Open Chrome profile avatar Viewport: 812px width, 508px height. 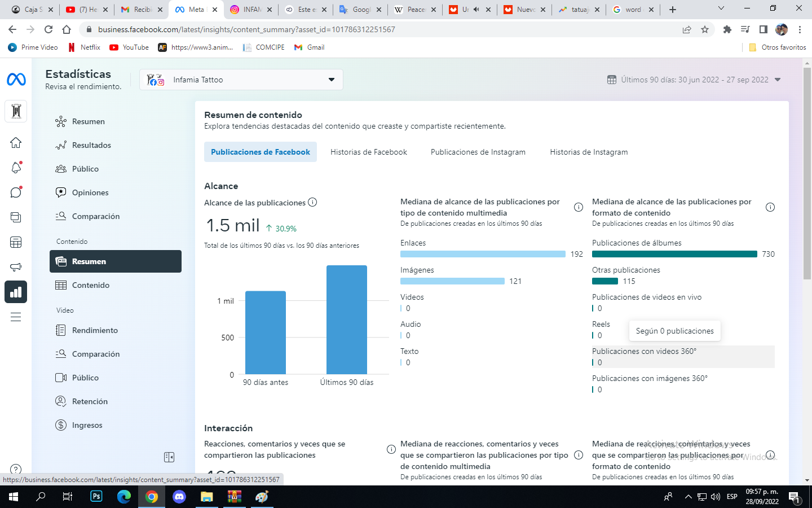coord(782,29)
